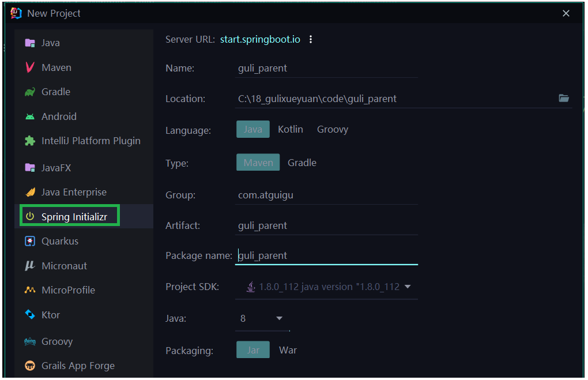Click the IntelliJ Platform Plugin puzzle icon

(x=30, y=141)
